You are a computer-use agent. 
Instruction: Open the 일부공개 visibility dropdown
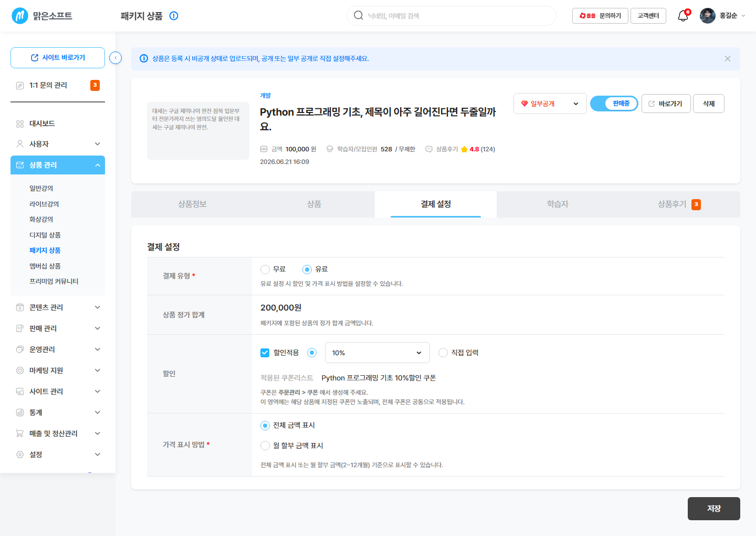(x=550, y=104)
